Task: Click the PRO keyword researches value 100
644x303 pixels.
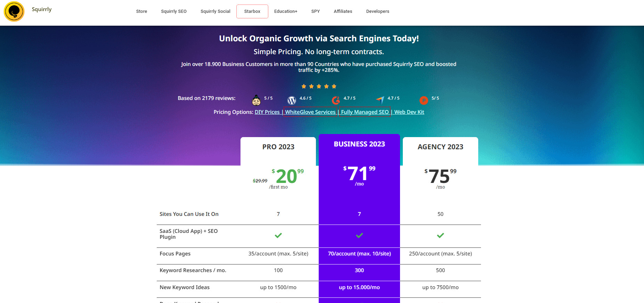Action: point(278,270)
